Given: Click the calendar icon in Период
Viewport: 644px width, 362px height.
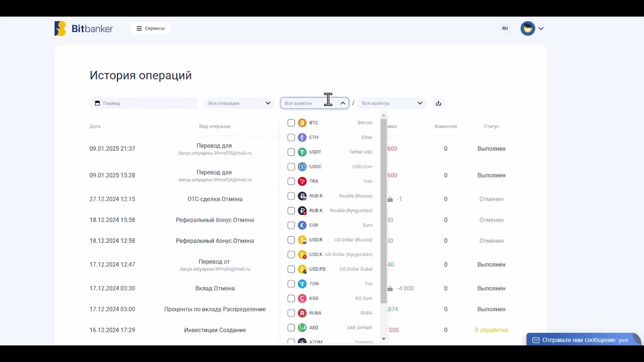Looking at the screenshot, I should tap(98, 103).
